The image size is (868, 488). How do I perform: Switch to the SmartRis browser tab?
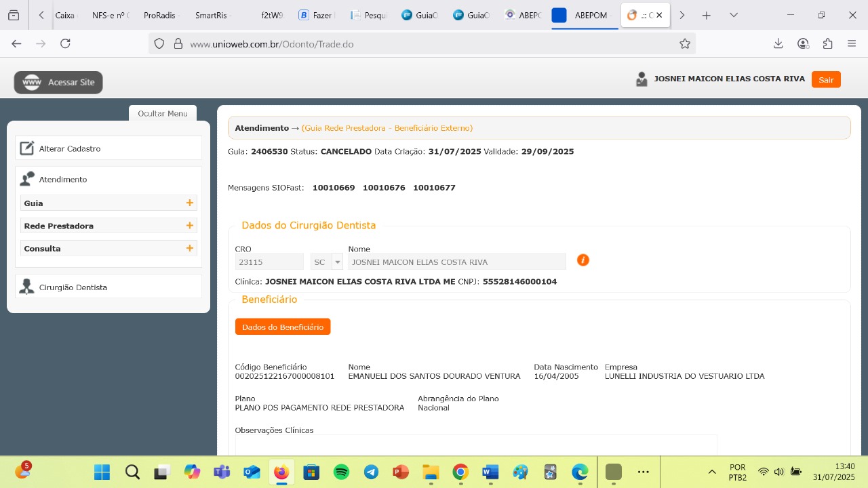pos(212,15)
